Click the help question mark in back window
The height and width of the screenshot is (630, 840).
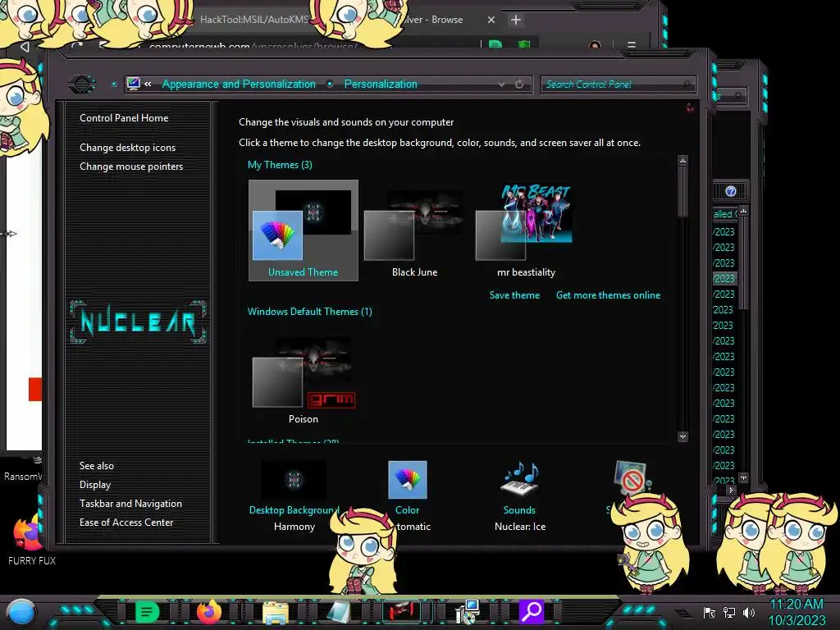coord(731,191)
